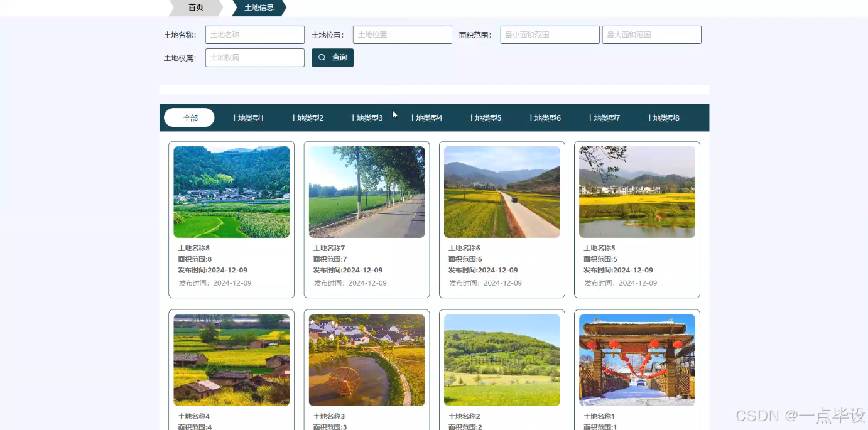Click the 土地名称8 title text

pyautogui.click(x=194, y=249)
